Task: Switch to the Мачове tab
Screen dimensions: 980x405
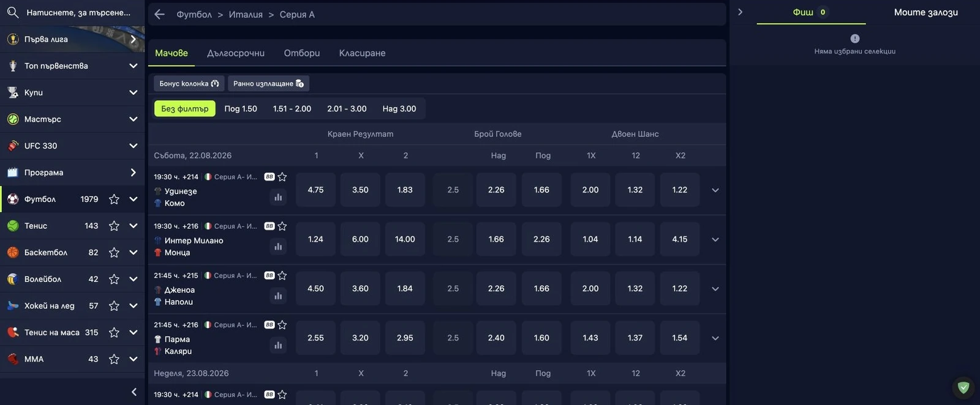Action: (x=171, y=53)
